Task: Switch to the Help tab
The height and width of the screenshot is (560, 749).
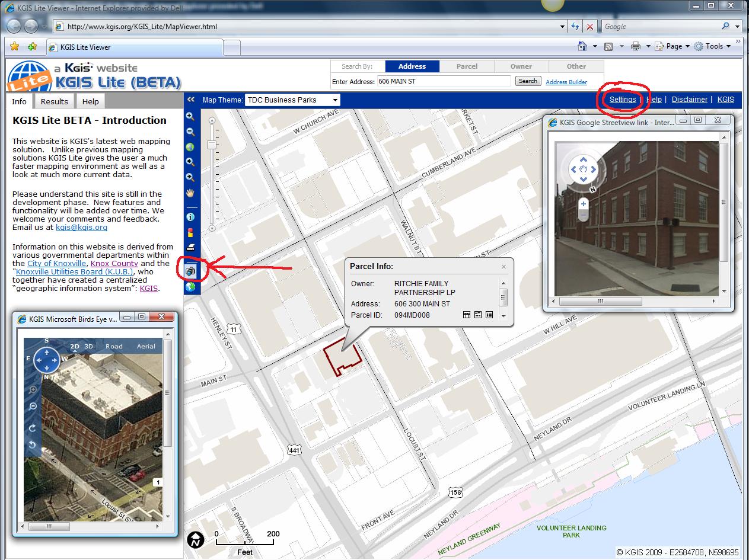Action: click(x=91, y=101)
